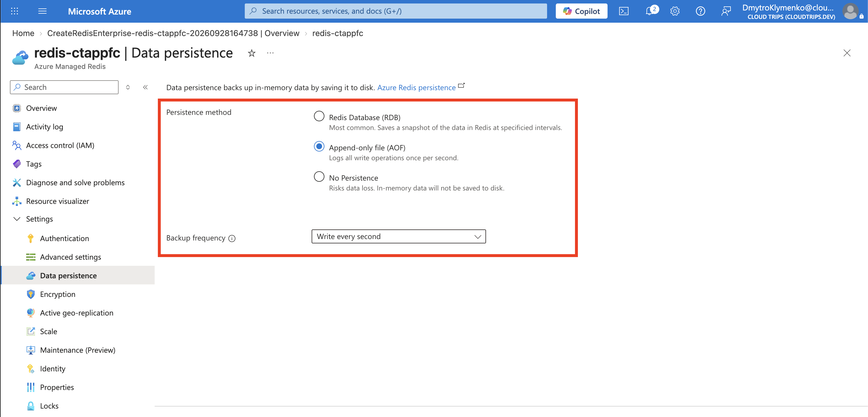868x417 pixels.
Task: Click the Overview menu icon
Action: pos(17,108)
